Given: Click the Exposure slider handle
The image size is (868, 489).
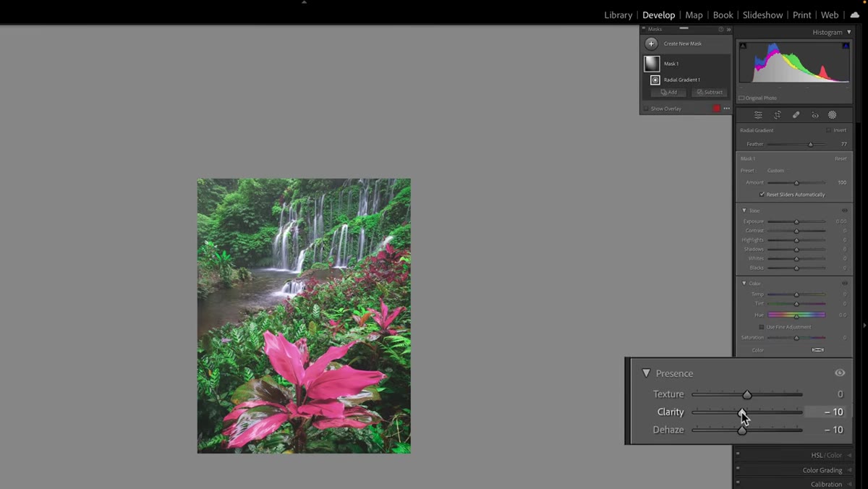Looking at the screenshot, I should [x=796, y=221].
